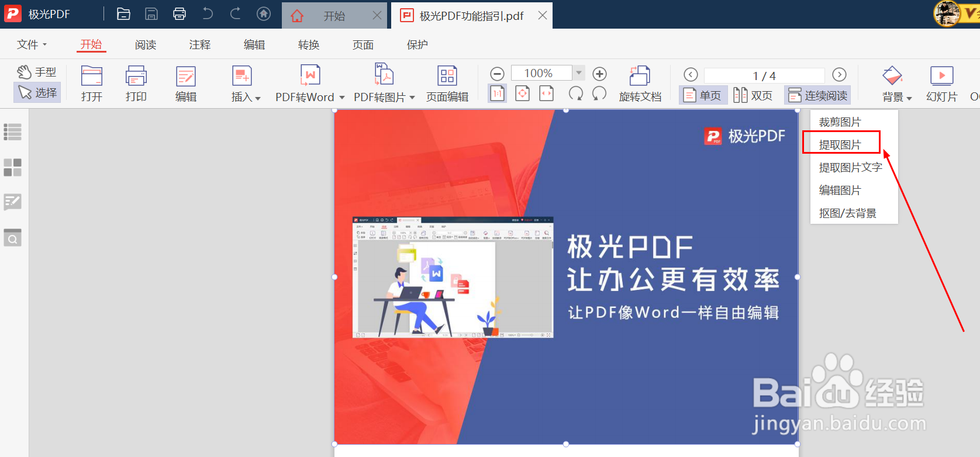
Task: Switch to the 编辑 ribbon tab
Action: (254, 44)
